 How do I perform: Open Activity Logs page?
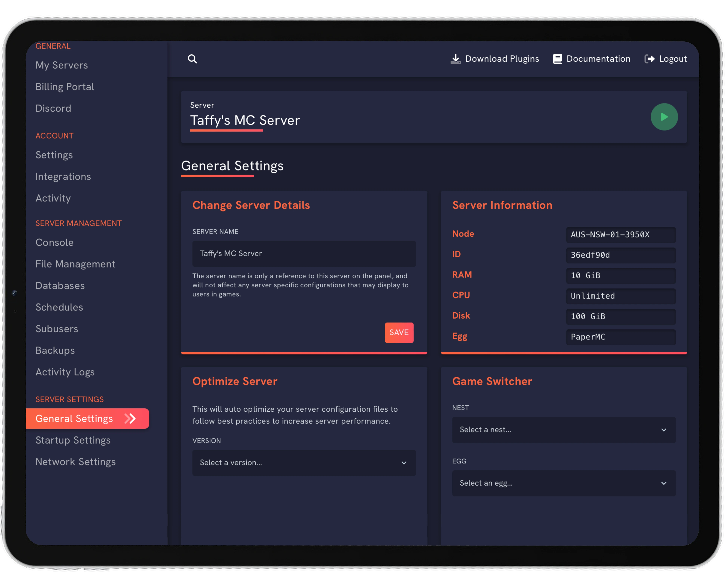click(x=65, y=372)
